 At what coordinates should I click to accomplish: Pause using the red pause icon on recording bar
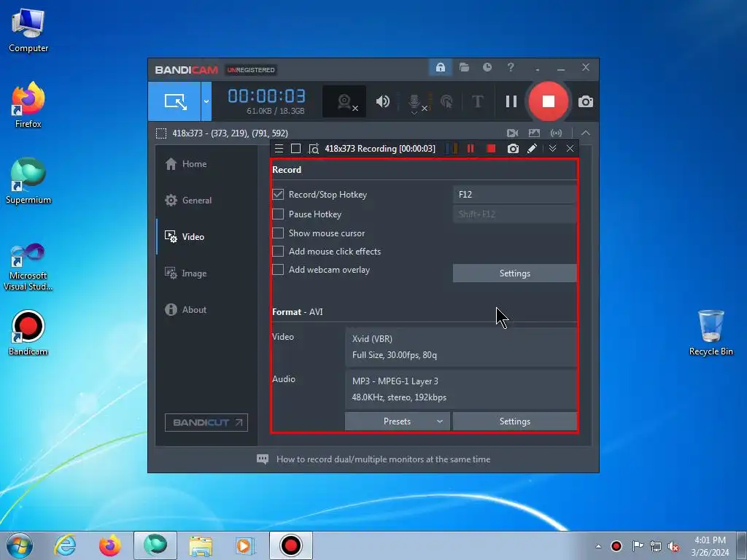(471, 149)
